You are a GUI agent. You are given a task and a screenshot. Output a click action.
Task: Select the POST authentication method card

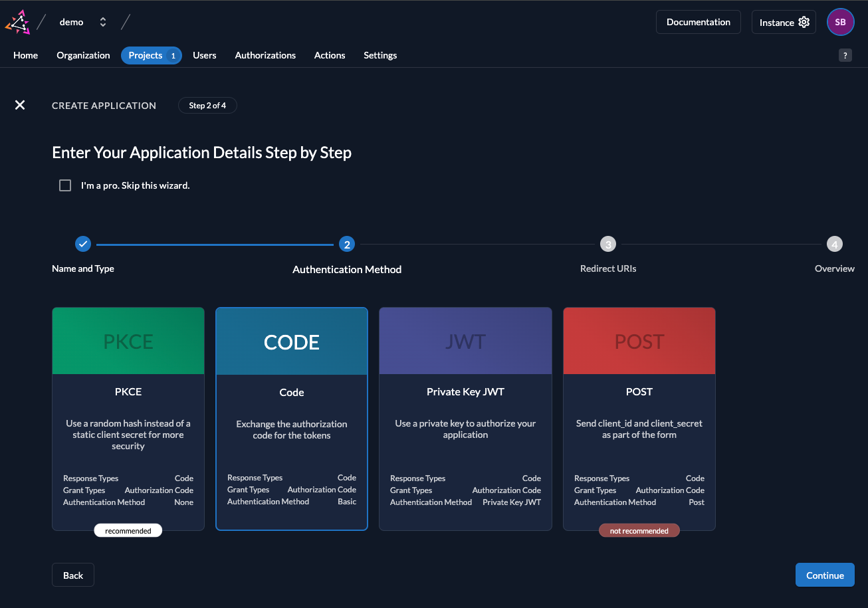[x=639, y=419]
